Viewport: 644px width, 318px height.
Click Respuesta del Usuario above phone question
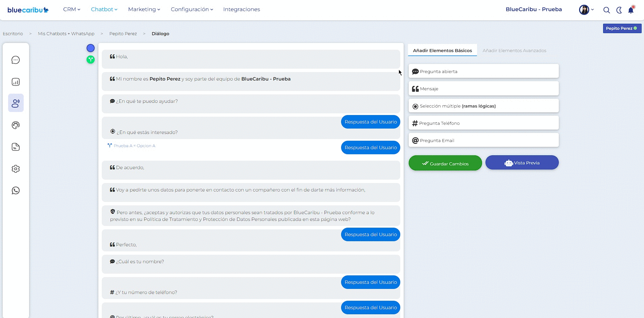(x=371, y=282)
